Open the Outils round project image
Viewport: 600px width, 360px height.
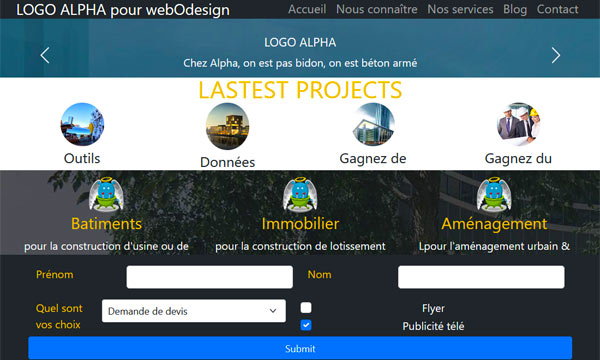click(82, 124)
